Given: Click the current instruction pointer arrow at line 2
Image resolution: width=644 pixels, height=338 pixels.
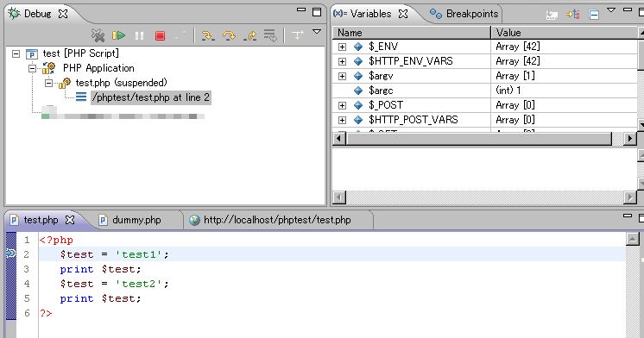Looking at the screenshot, I should coord(10,253).
